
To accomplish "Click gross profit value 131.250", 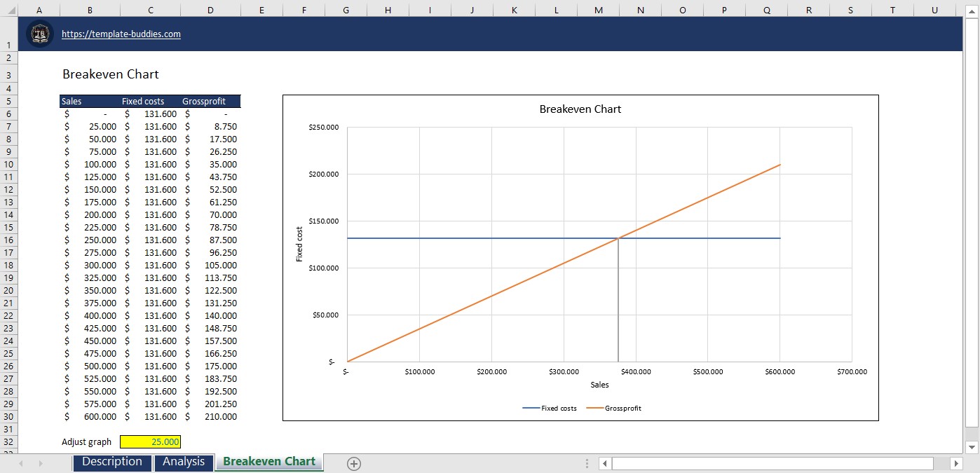I will tap(210, 303).
